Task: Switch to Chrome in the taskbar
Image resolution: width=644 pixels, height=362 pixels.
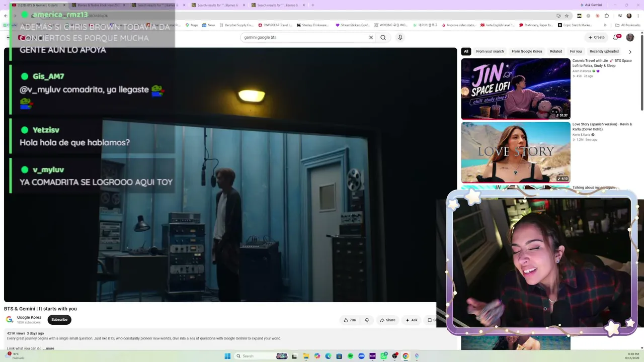Action: tap(406, 356)
